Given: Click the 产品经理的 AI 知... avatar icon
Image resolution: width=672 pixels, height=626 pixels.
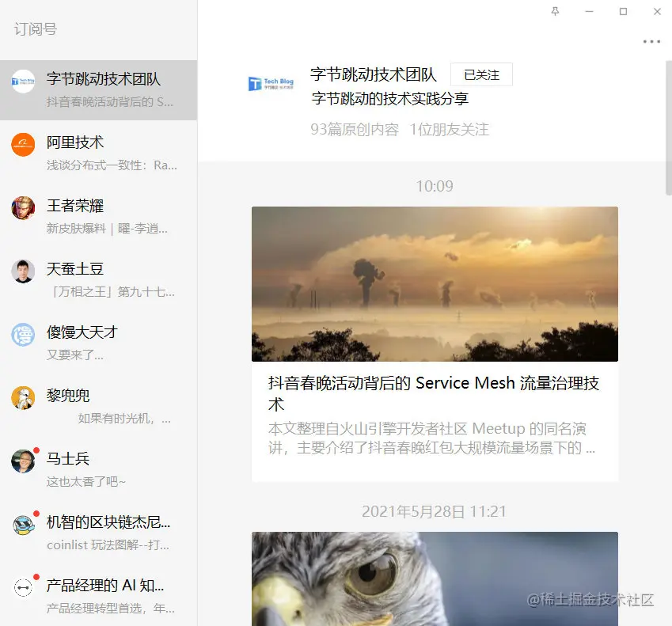Looking at the screenshot, I should pos(23,587).
